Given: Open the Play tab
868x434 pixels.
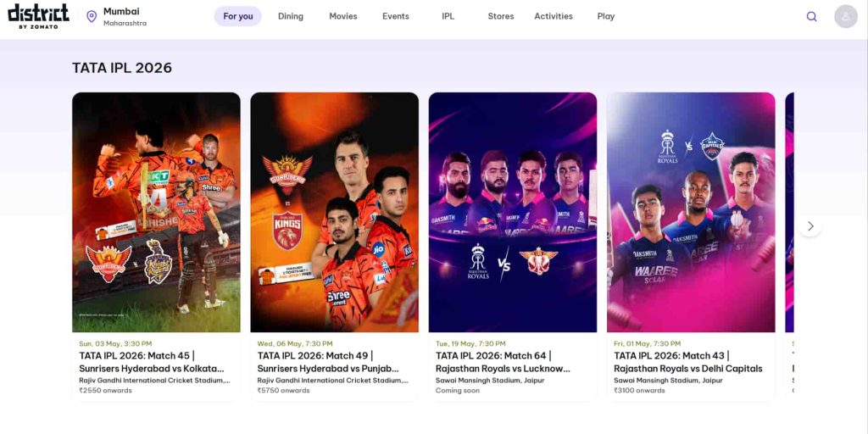Looking at the screenshot, I should 606,17.
